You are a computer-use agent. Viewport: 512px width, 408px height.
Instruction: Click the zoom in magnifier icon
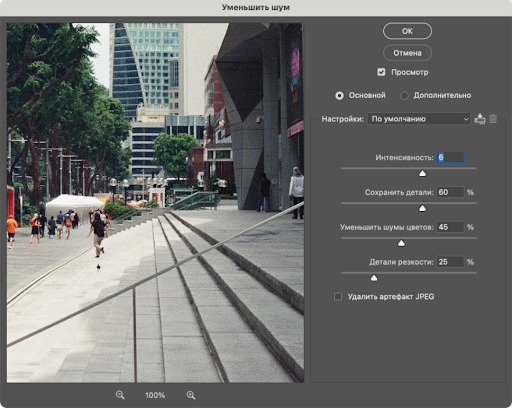pos(191,395)
